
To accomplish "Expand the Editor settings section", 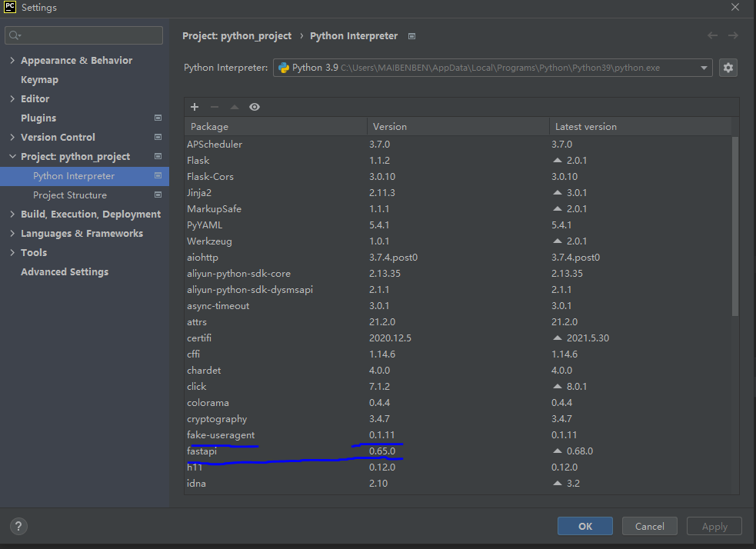I will click(12, 98).
